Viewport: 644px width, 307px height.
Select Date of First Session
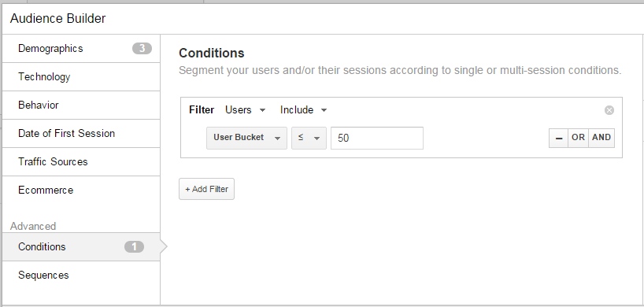[81, 133]
